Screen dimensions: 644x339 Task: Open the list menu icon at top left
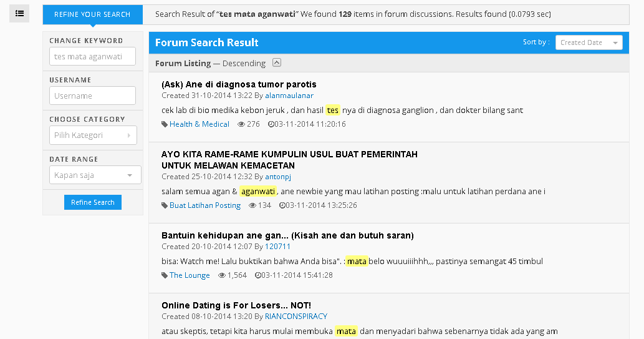point(19,14)
